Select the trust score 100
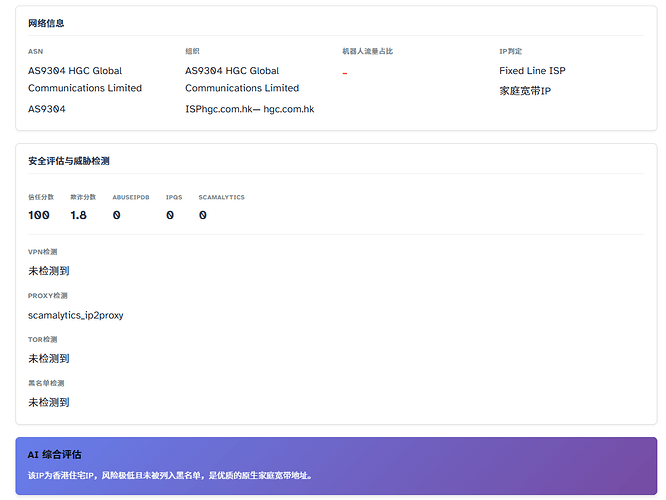The width and height of the screenshot is (666, 500). tap(39, 215)
